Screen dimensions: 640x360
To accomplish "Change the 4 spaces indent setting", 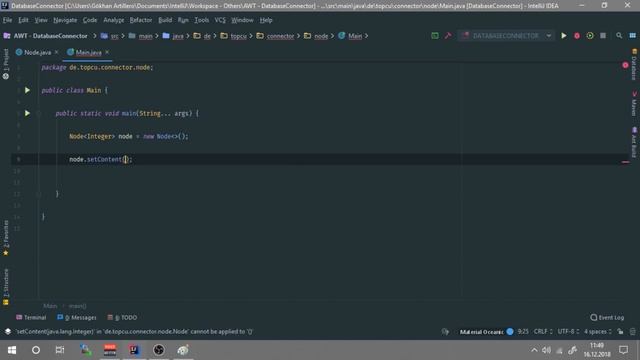I will (x=598, y=331).
